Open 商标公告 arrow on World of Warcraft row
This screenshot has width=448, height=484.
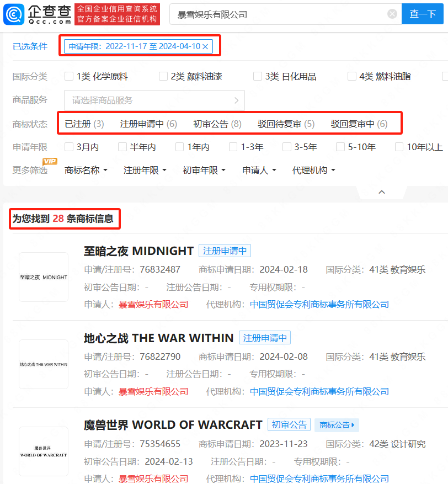(x=337, y=425)
